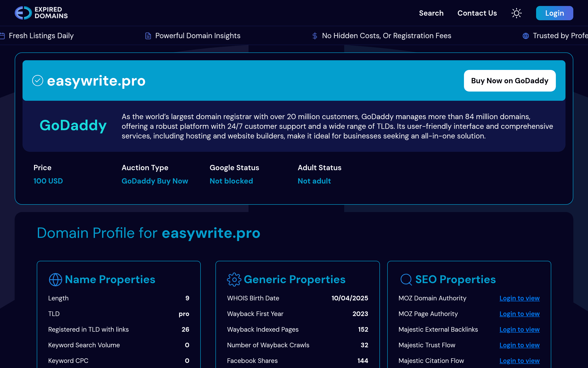Viewport: 588px width, 368px height.
Task: Open the Search page
Action: [x=431, y=13]
